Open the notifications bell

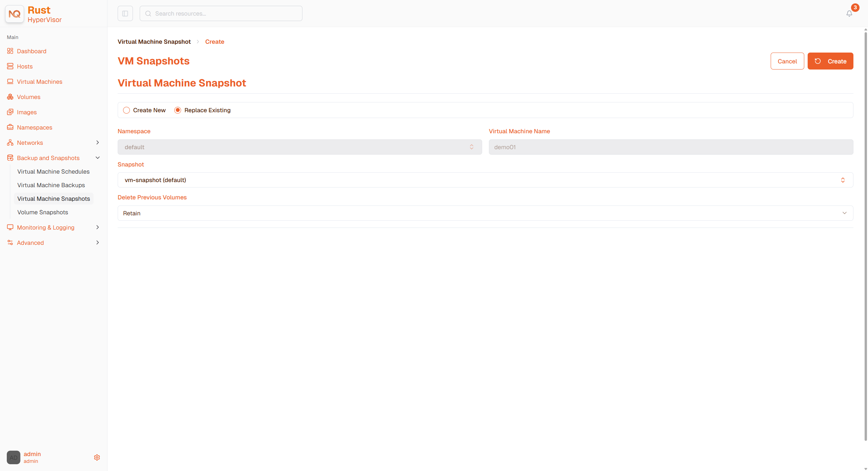849,14
